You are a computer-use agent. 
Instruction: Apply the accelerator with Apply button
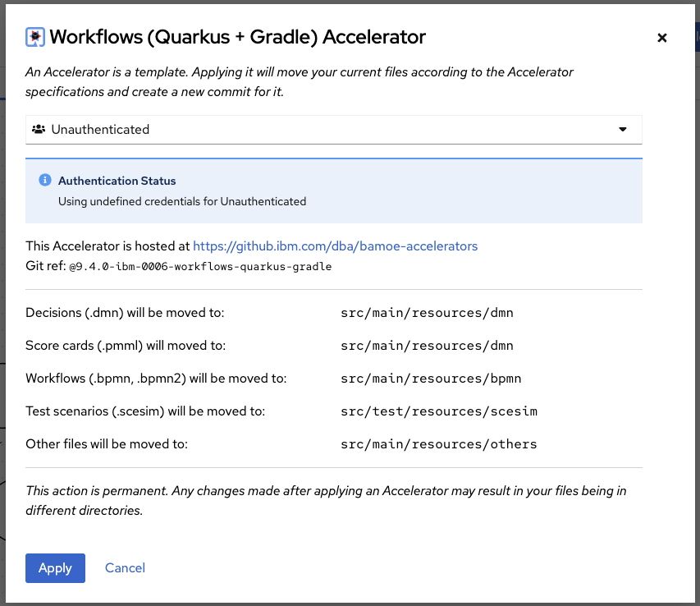(x=55, y=568)
